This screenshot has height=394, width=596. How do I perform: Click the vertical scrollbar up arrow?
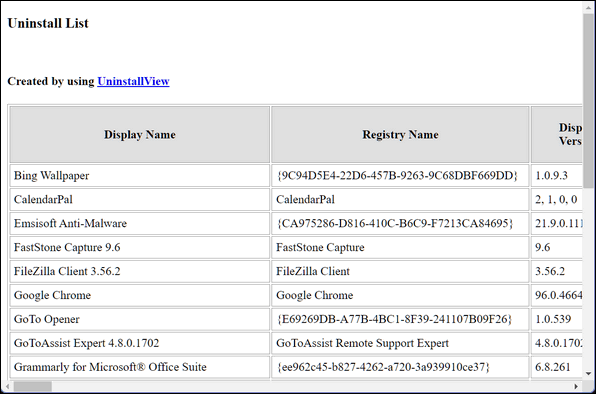pyautogui.click(x=589, y=7)
